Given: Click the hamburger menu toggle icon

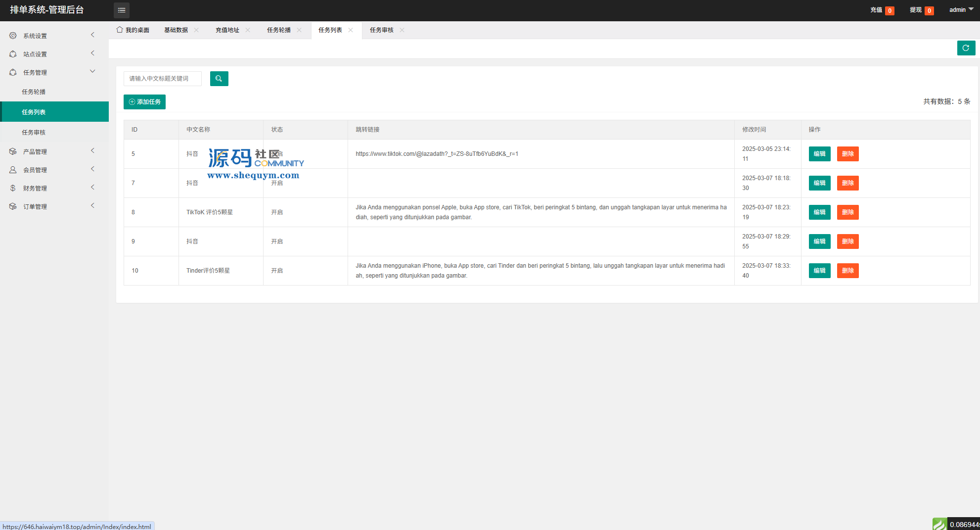Looking at the screenshot, I should [121, 10].
